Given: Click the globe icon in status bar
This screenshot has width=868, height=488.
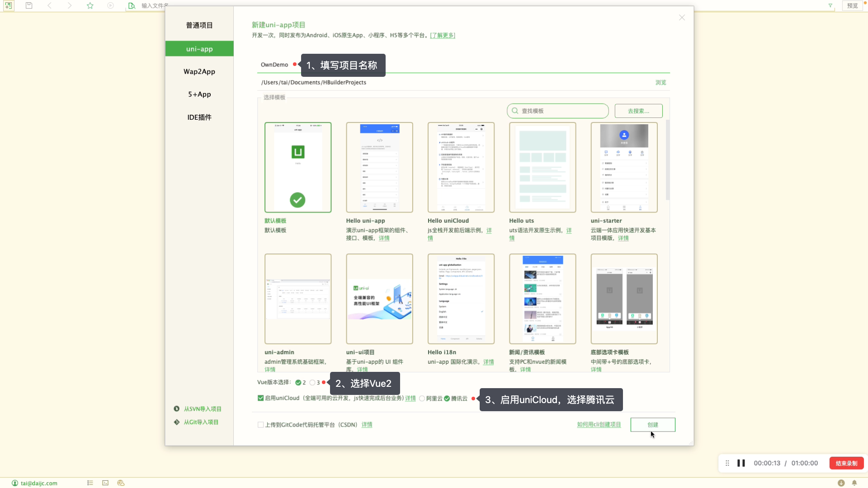Looking at the screenshot, I should [121, 483].
